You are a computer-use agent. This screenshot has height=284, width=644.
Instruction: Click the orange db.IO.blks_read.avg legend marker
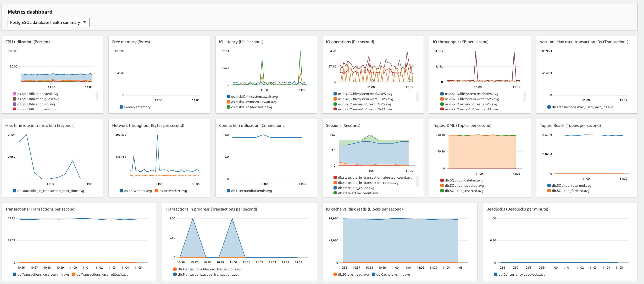335,275
